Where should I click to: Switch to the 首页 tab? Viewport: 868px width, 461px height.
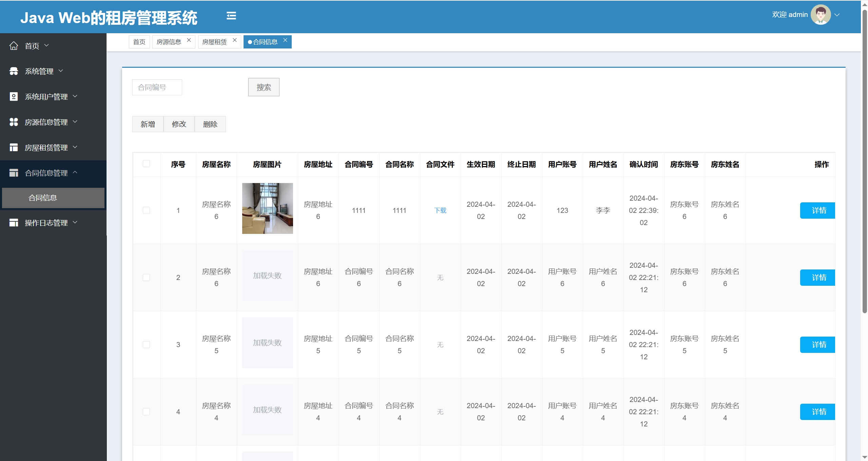[139, 42]
